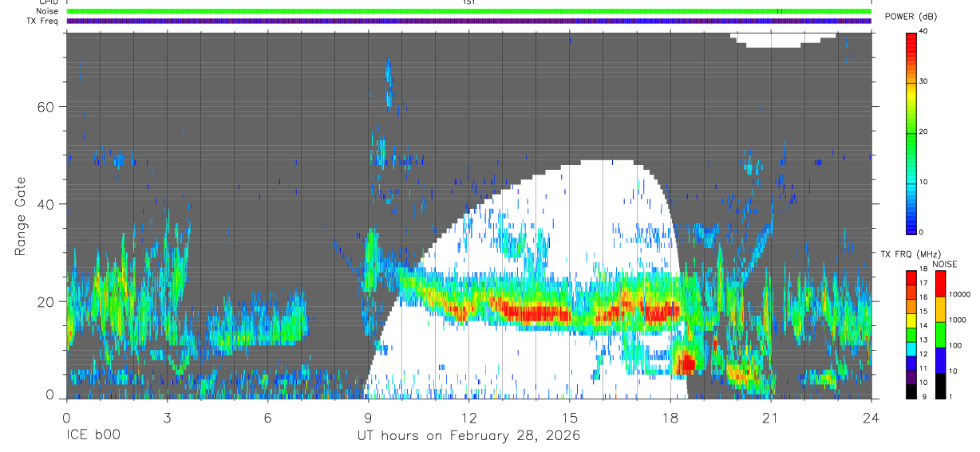Click the '10000' value on noise scale
The width and height of the screenshot is (980, 452).
[958, 294]
